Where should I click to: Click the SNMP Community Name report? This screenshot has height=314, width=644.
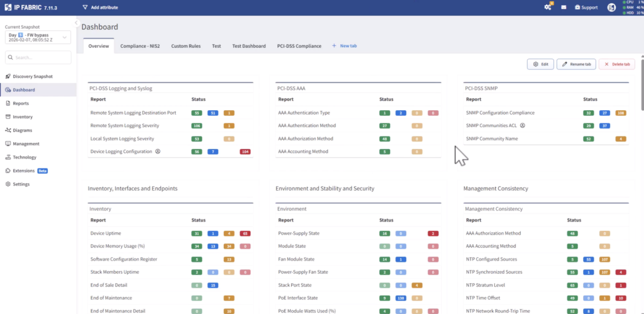pyautogui.click(x=492, y=138)
